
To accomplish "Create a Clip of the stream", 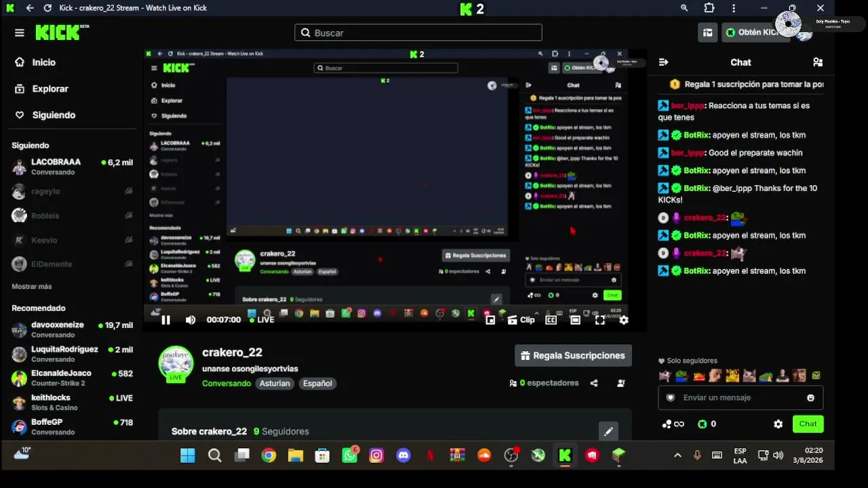I will tap(521, 320).
